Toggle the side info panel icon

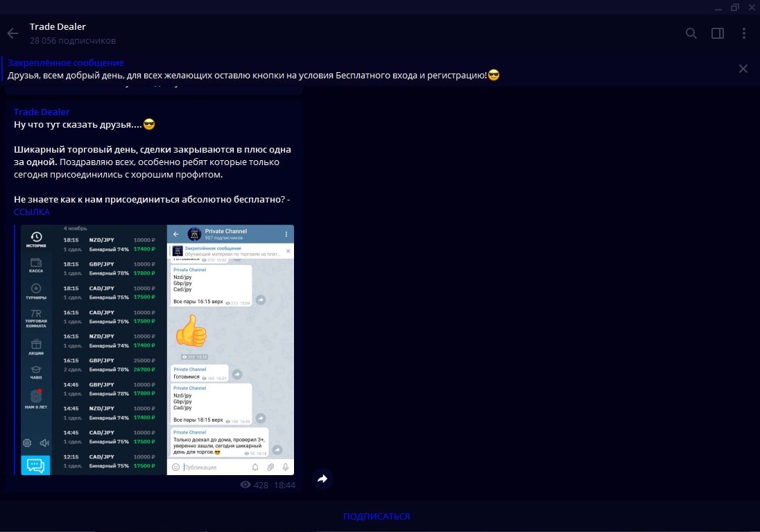tap(718, 33)
